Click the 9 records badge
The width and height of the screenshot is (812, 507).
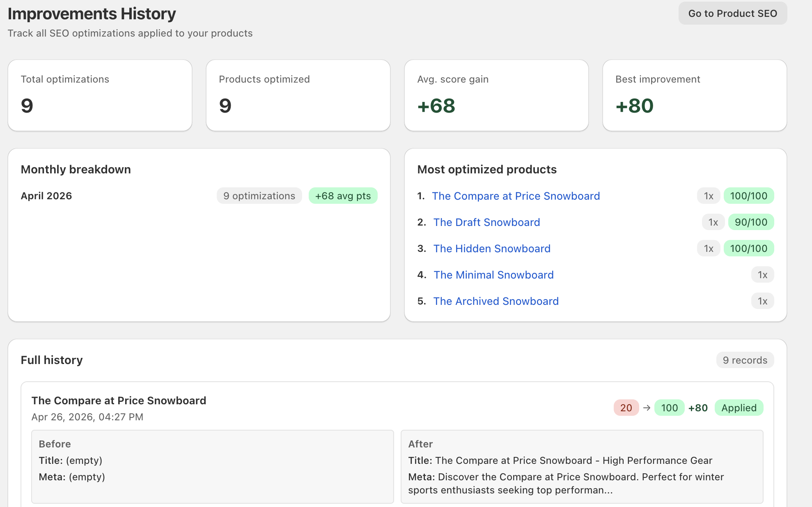[745, 360]
